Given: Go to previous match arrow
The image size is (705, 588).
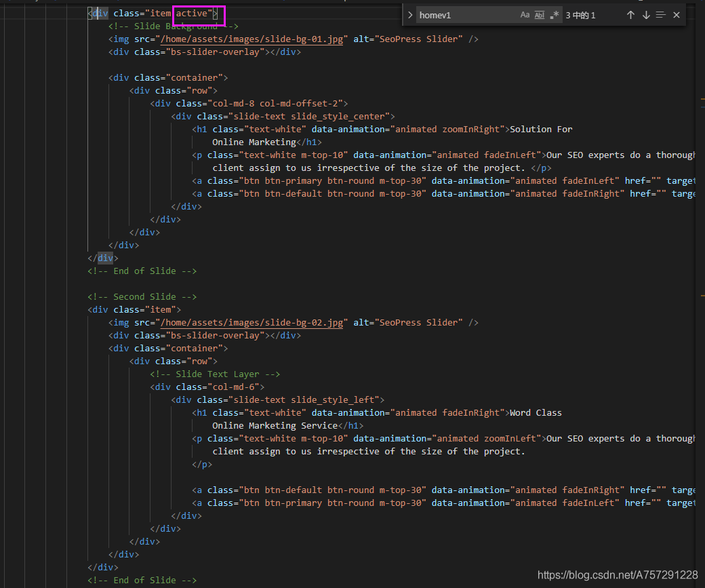Looking at the screenshot, I should point(630,15).
